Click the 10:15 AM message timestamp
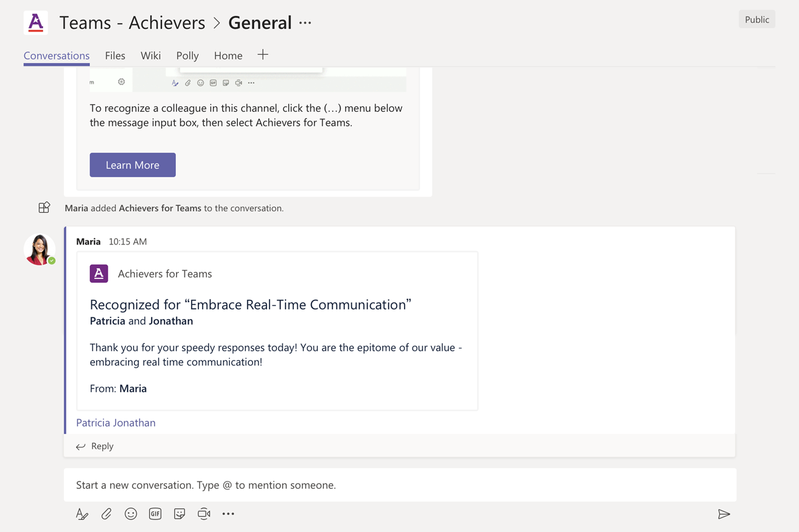 click(x=128, y=241)
